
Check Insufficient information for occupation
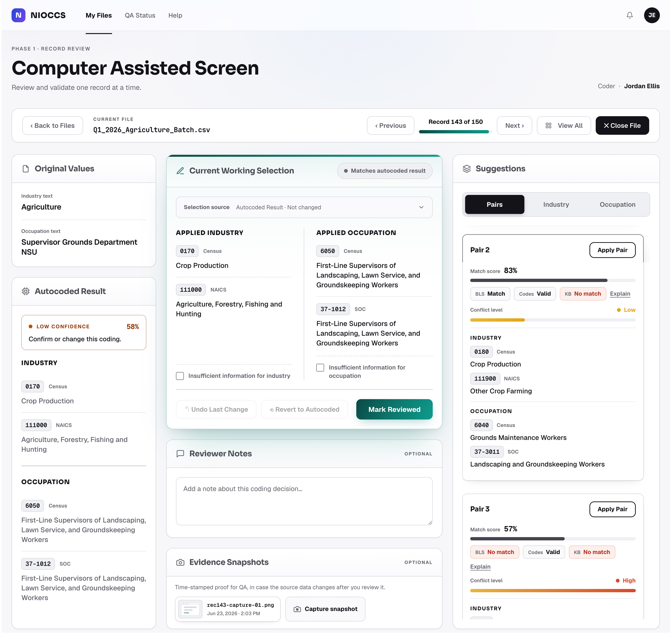[x=320, y=367]
